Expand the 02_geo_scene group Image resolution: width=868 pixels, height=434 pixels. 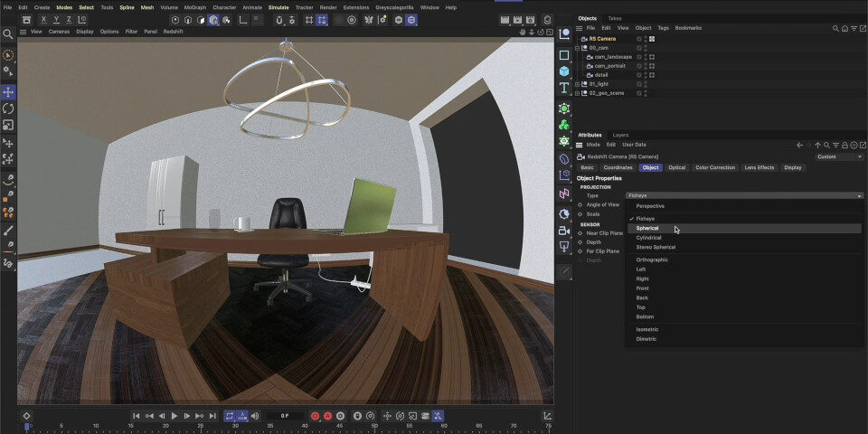[578, 93]
